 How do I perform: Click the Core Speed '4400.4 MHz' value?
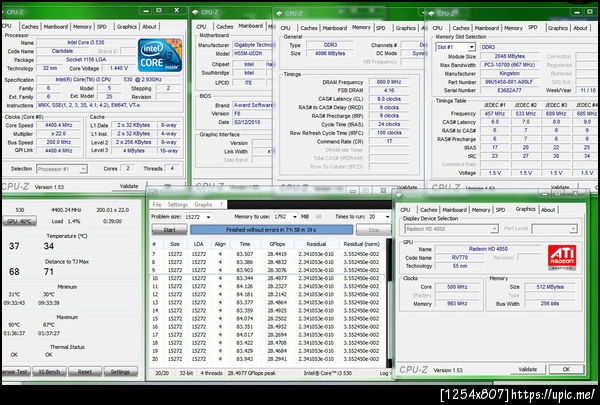(58, 125)
